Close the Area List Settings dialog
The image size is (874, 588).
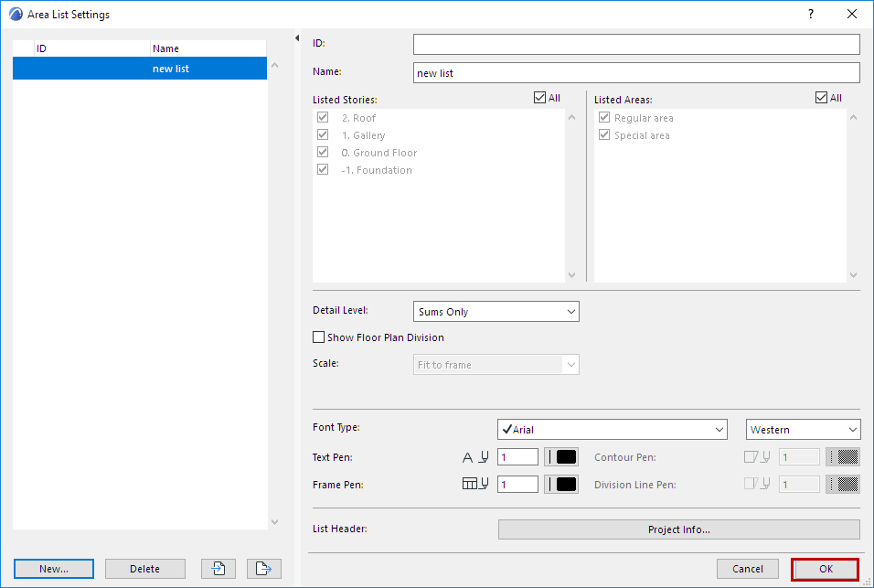(852, 14)
